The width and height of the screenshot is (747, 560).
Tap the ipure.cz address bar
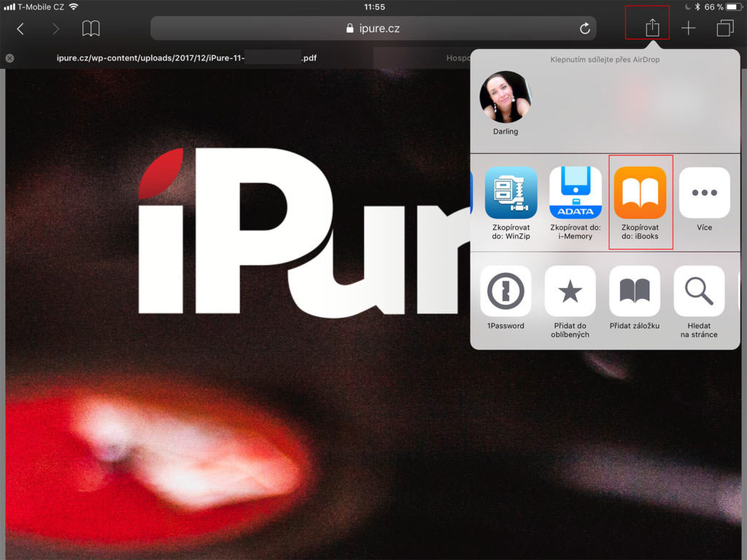373,28
